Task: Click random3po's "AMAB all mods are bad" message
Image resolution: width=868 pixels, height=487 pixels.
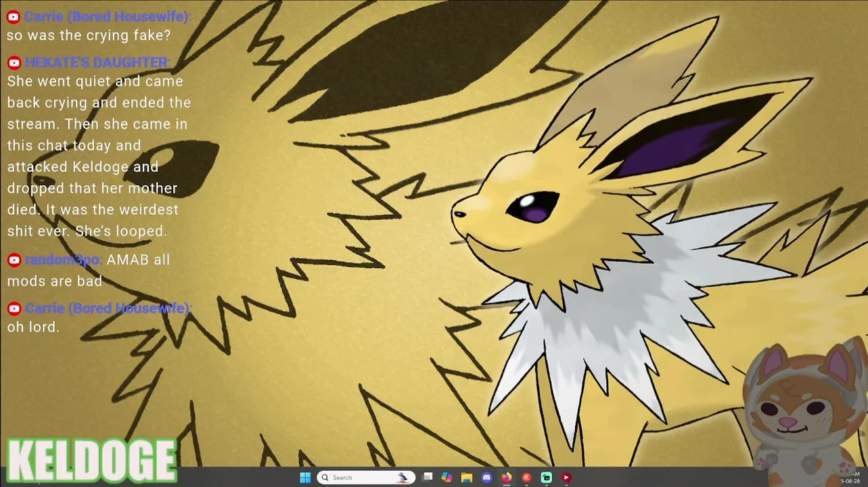Action: (88, 270)
